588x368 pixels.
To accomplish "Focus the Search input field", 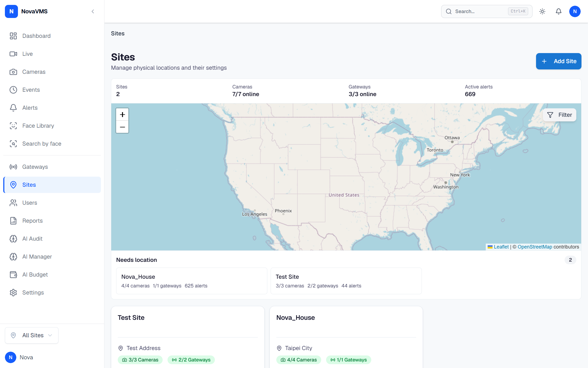I will coord(487,11).
